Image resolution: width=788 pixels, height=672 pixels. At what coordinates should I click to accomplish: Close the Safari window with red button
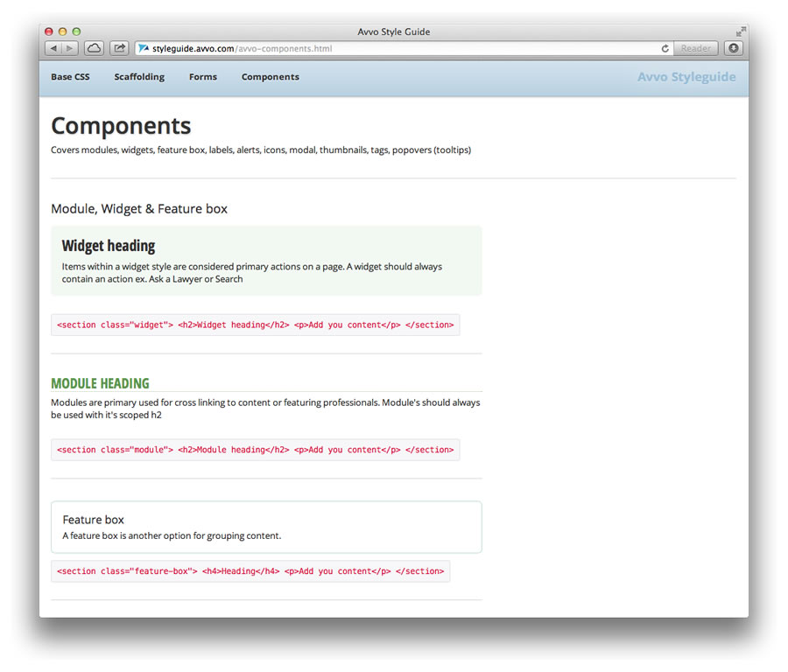49,31
